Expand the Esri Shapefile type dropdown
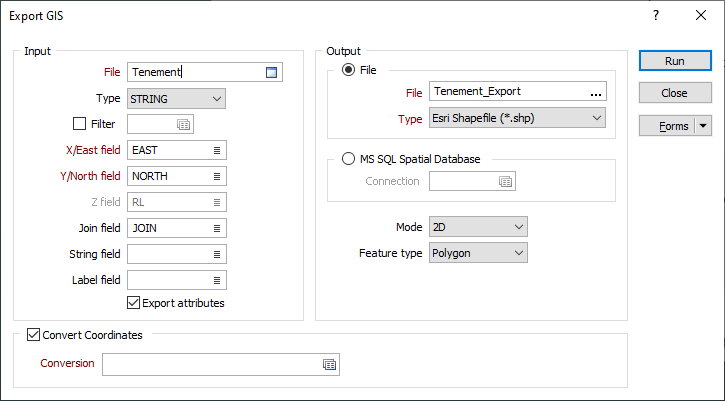The image size is (726, 401). (517, 118)
